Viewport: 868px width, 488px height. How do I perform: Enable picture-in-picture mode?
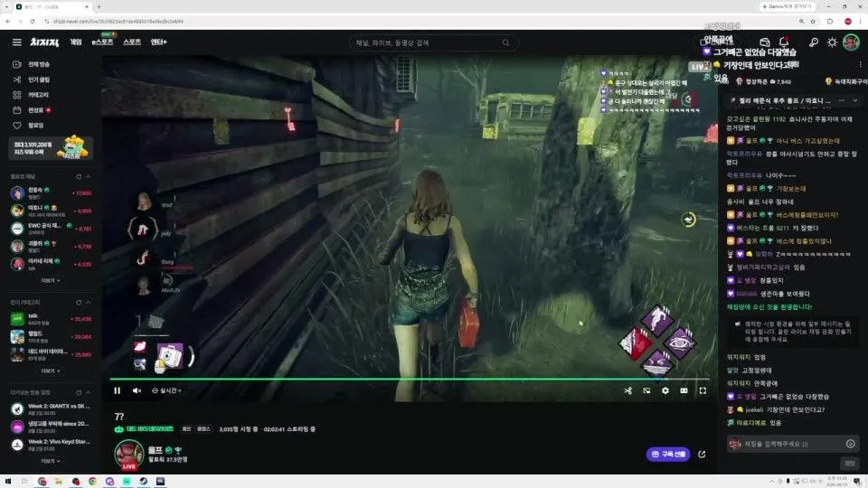(646, 390)
